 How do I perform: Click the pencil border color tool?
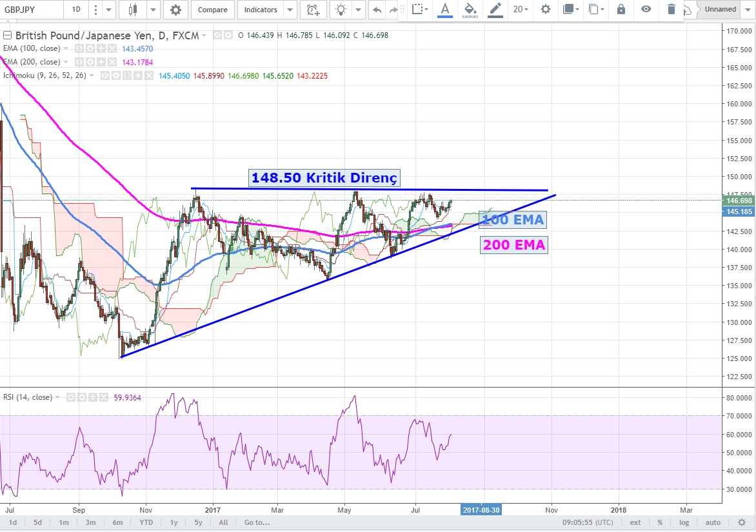(495, 9)
